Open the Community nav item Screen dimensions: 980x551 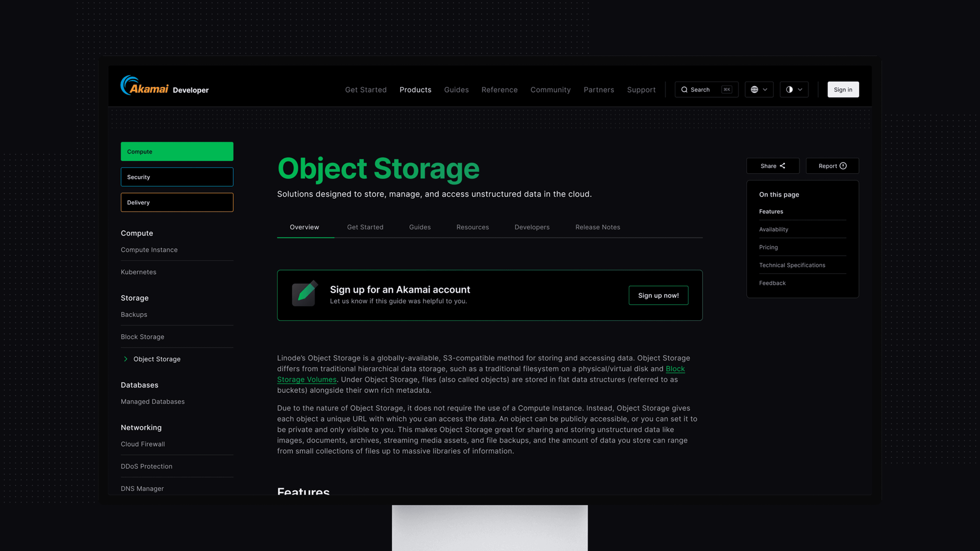(550, 90)
